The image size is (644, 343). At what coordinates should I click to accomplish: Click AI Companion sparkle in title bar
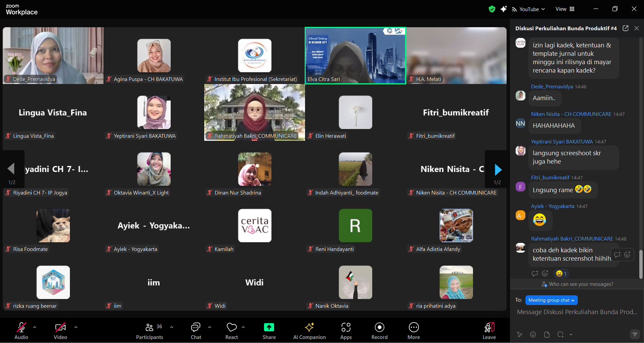pyautogui.click(x=503, y=9)
